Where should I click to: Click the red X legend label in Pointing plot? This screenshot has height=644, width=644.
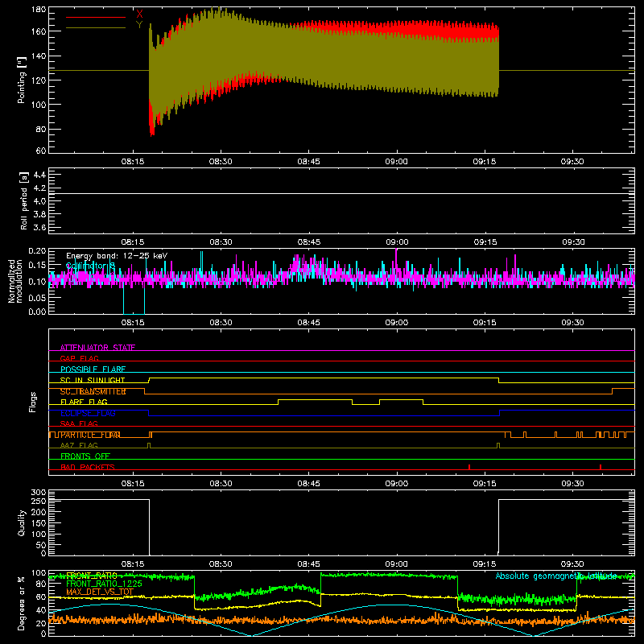(x=139, y=14)
